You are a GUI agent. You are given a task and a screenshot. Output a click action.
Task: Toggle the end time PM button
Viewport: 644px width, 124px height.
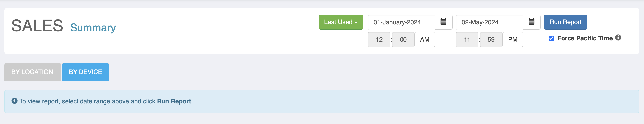tap(512, 40)
